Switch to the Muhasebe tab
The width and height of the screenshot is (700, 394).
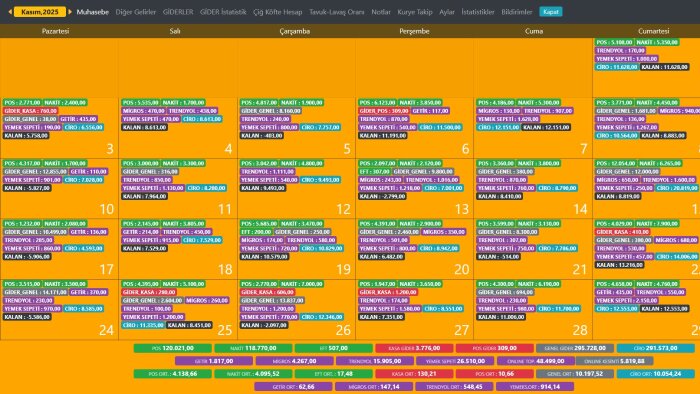pyautogui.click(x=92, y=12)
